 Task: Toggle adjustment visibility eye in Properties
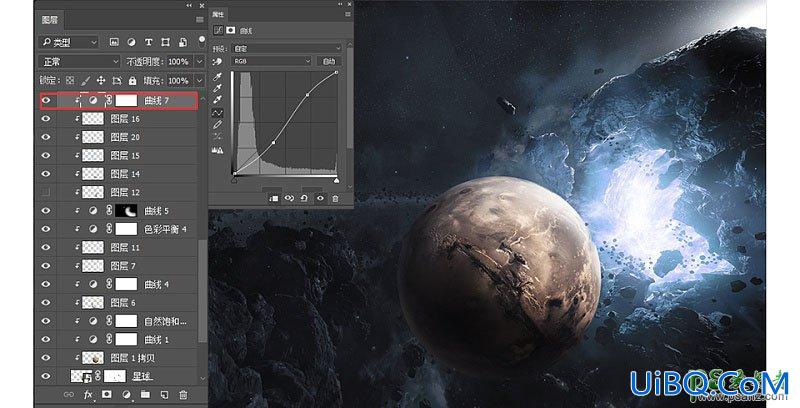(x=320, y=198)
